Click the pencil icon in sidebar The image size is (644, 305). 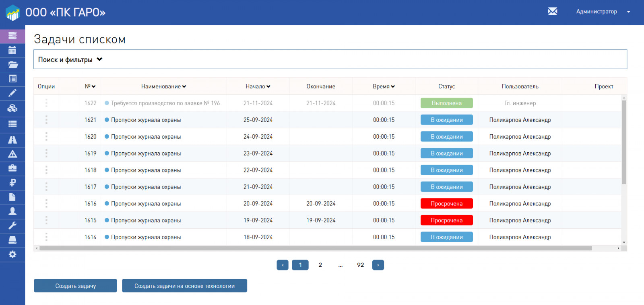pos(12,93)
